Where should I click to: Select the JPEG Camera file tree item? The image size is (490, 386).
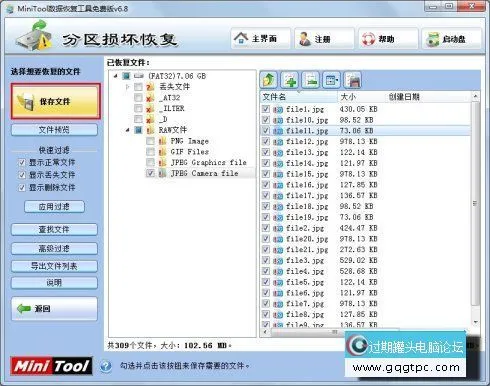pyautogui.click(x=204, y=173)
